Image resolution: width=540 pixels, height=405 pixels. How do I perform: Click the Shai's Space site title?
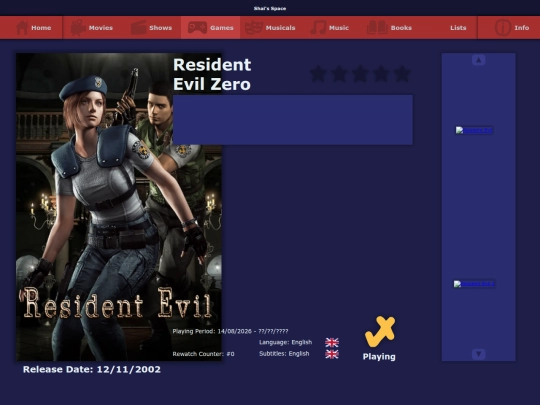(x=270, y=8)
